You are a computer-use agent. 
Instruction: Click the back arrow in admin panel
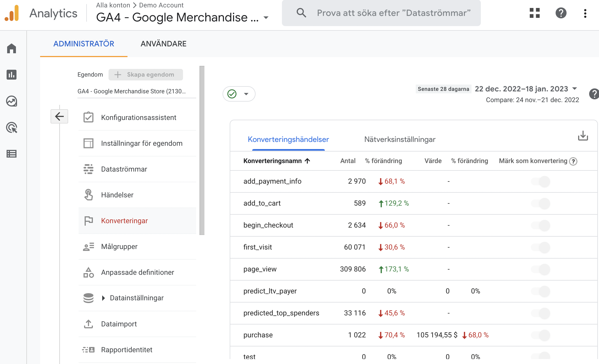coord(59,116)
